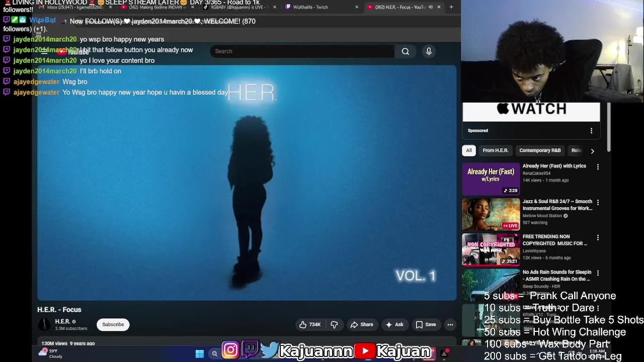Click the Share button

point(362,325)
